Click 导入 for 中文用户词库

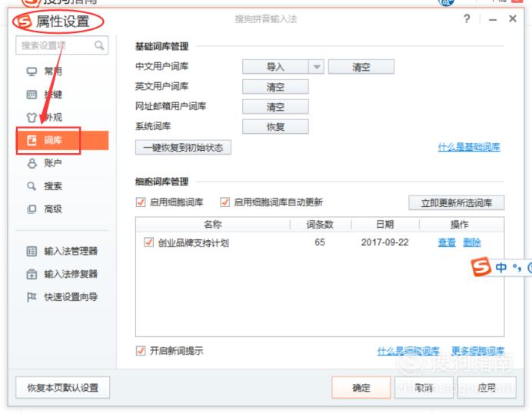click(x=275, y=67)
